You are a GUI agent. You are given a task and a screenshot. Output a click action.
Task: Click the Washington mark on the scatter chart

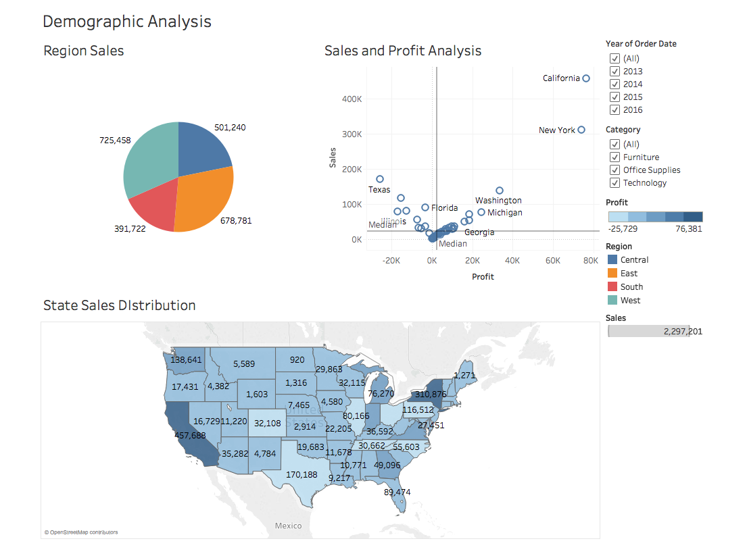[499, 190]
